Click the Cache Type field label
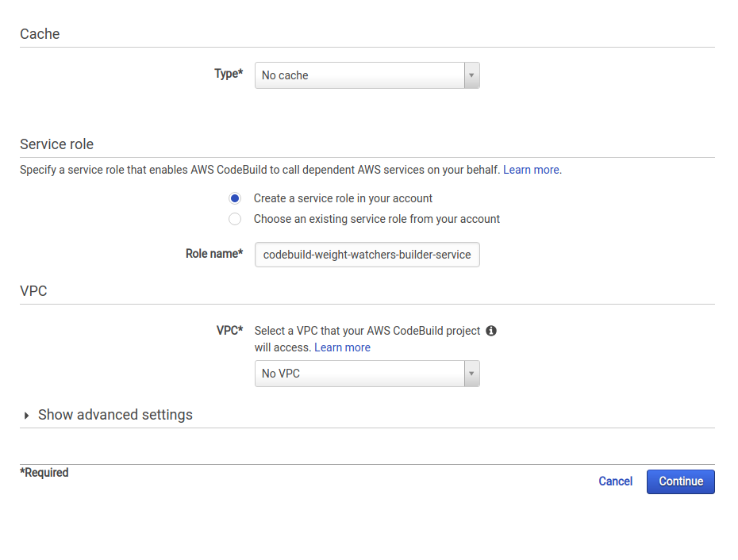The width and height of the screenshot is (738, 560). click(229, 74)
